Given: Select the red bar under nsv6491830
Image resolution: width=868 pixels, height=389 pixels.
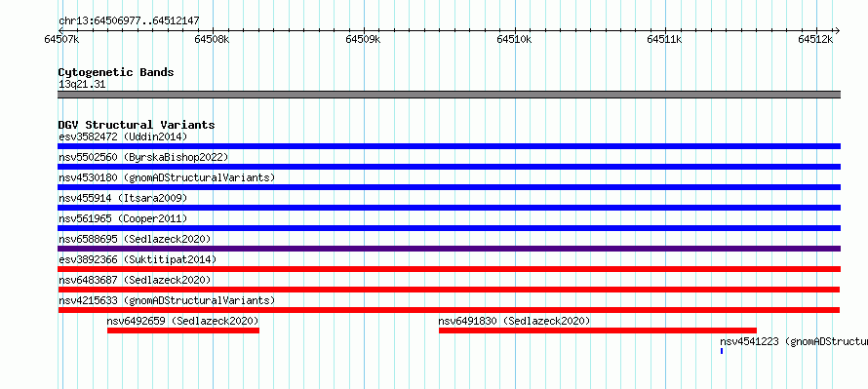Looking at the screenshot, I should [598, 331].
